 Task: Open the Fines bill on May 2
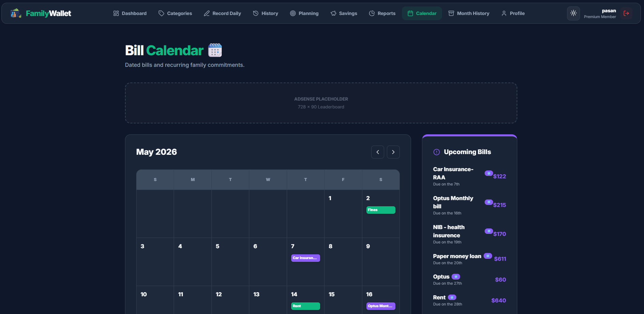[x=381, y=210]
